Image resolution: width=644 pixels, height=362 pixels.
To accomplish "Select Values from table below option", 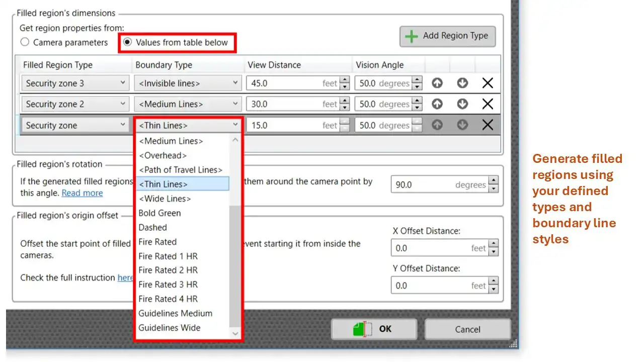I will 127,42.
